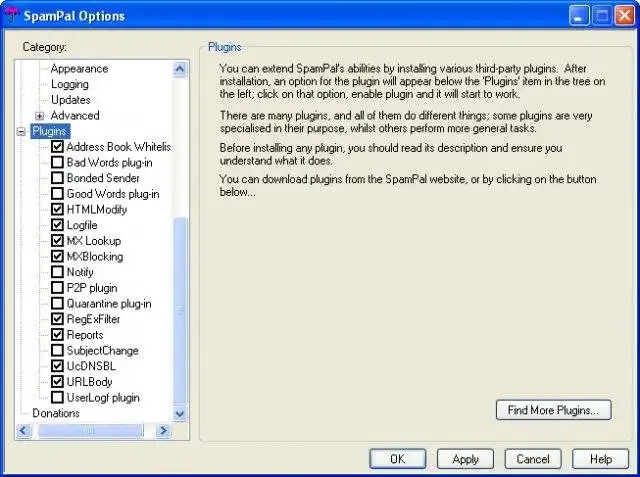Select the P2P plugin label
The height and width of the screenshot is (477, 640).
pyautogui.click(x=92, y=288)
